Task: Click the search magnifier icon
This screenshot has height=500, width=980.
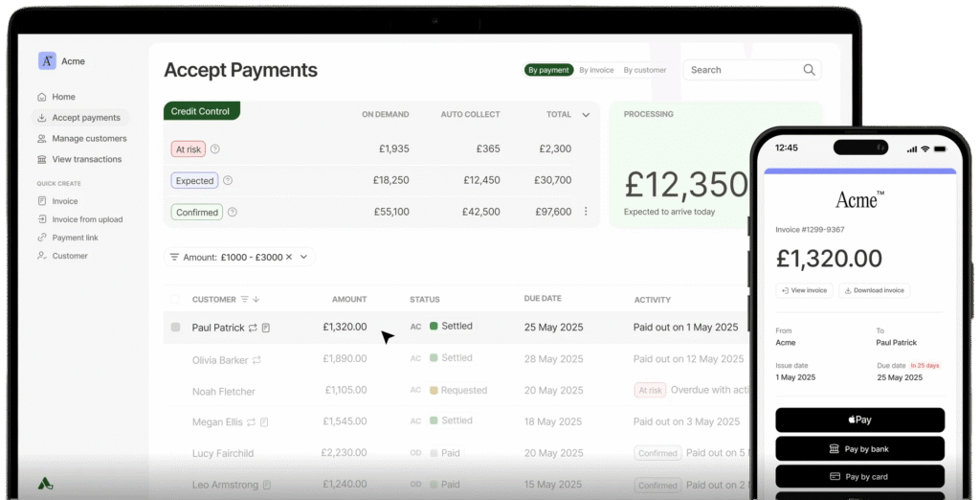Action: 809,70
